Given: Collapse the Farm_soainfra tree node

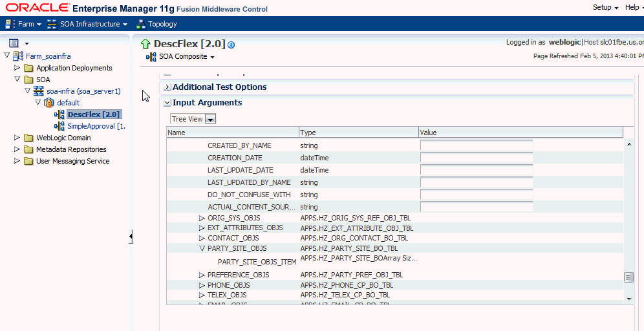Looking at the screenshot, I should pyautogui.click(x=7, y=56).
